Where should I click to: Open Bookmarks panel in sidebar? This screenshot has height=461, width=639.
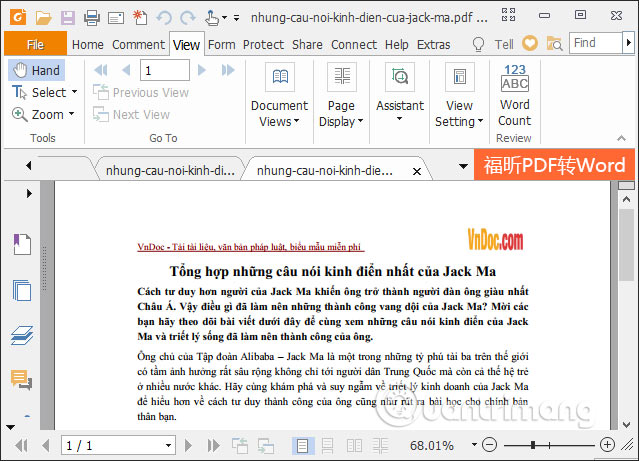(22, 244)
